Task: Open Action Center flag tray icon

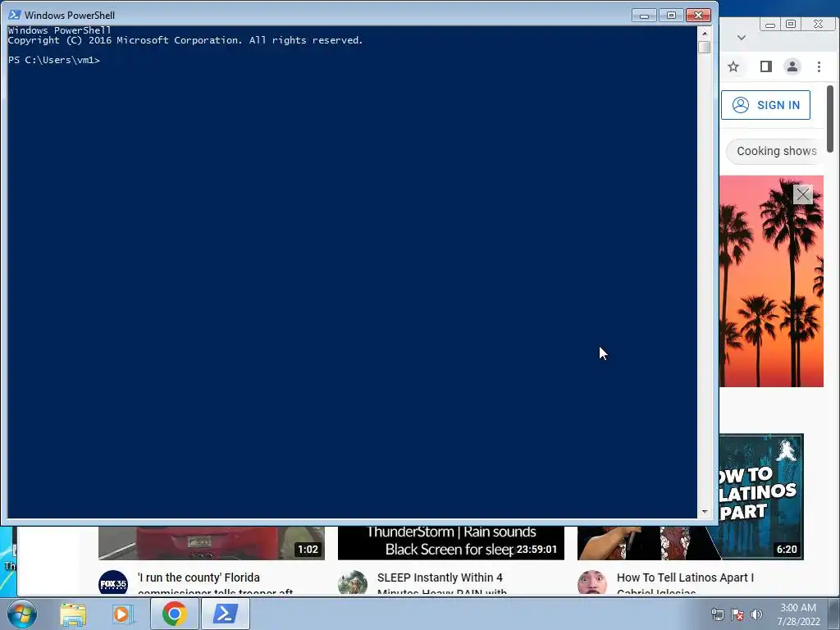Action: pos(737,614)
